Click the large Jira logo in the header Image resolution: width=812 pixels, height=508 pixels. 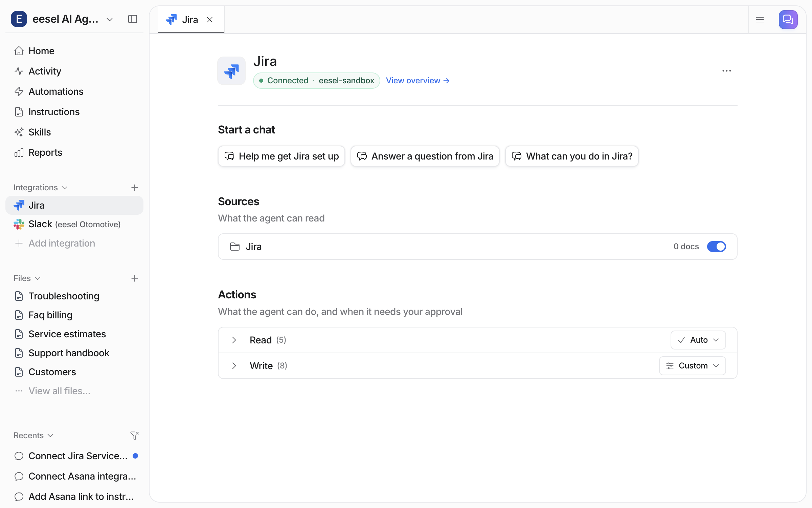pyautogui.click(x=231, y=71)
